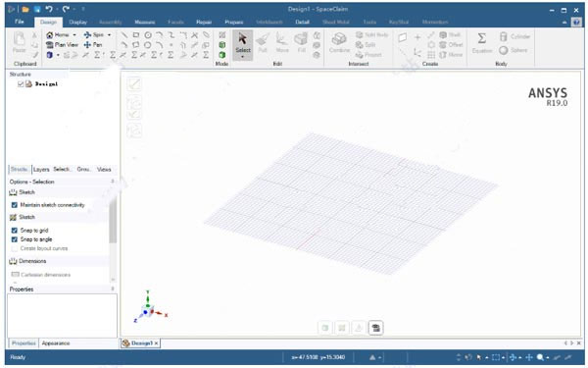Click the Split Body tool
The height and width of the screenshot is (368, 588).
(371, 35)
